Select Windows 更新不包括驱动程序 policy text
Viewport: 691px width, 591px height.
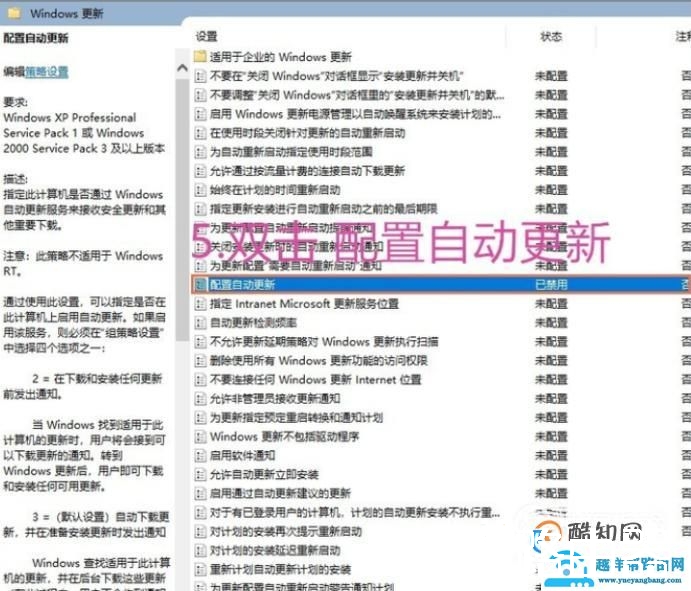284,437
